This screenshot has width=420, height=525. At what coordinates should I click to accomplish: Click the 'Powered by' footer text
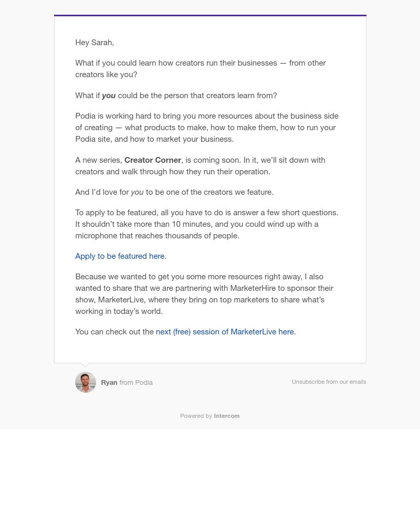pos(196,416)
